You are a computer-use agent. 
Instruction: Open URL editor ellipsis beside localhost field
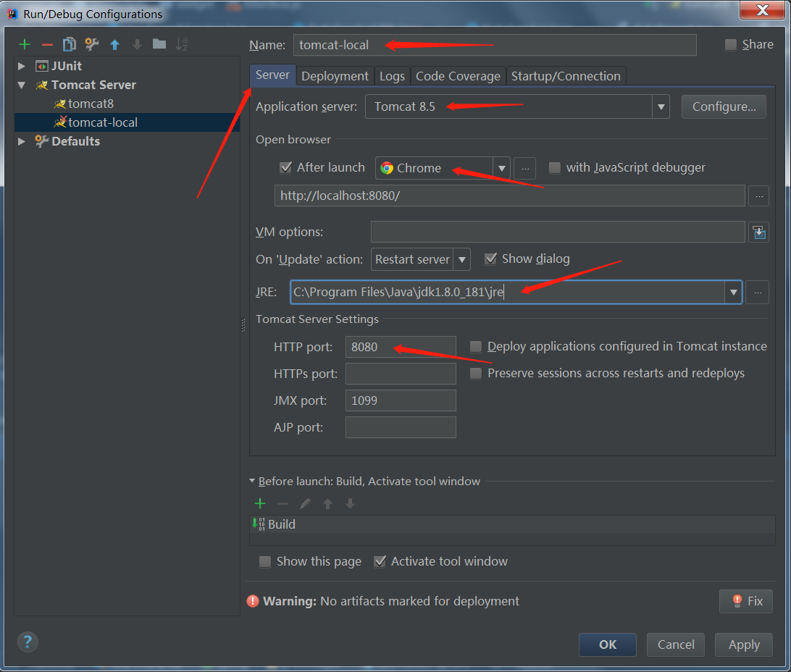pos(758,196)
